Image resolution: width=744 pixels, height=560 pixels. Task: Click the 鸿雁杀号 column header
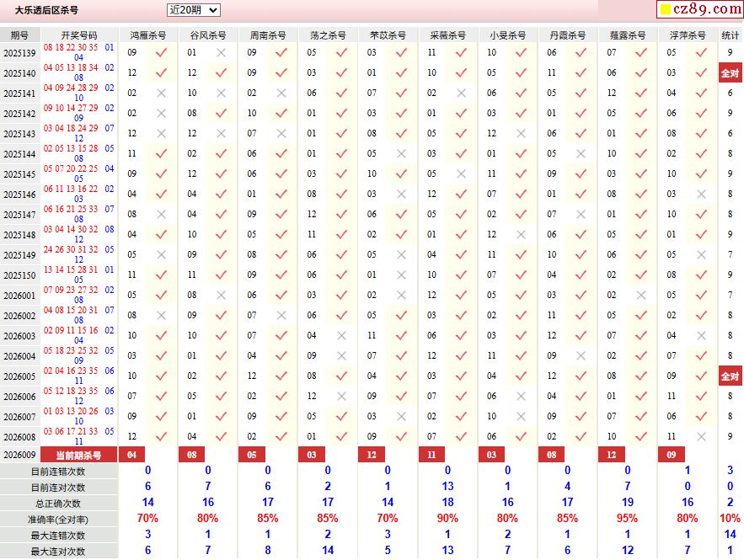click(x=148, y=35)
